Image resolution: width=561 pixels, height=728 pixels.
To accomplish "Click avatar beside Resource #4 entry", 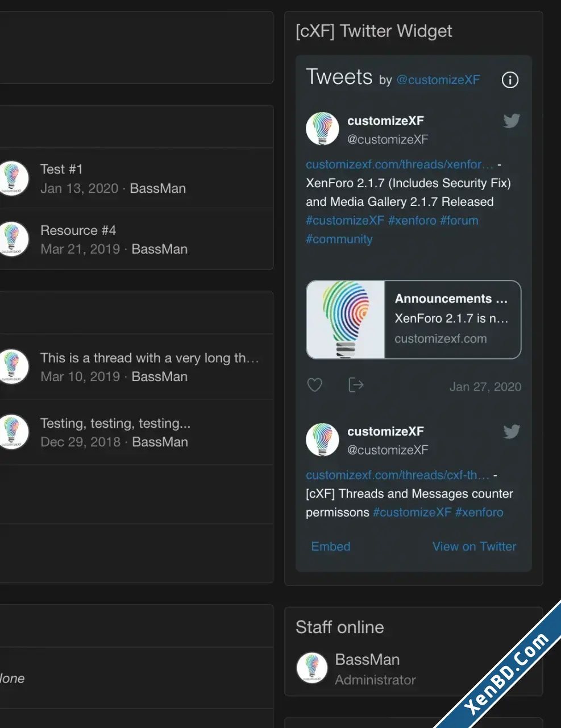I will (x=13, y=239).
